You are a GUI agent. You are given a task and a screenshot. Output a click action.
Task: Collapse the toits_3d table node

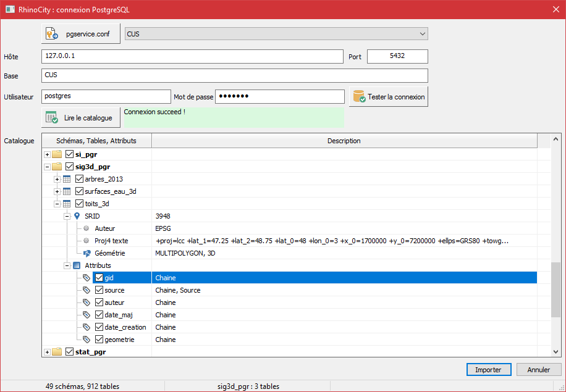(57, 204)
